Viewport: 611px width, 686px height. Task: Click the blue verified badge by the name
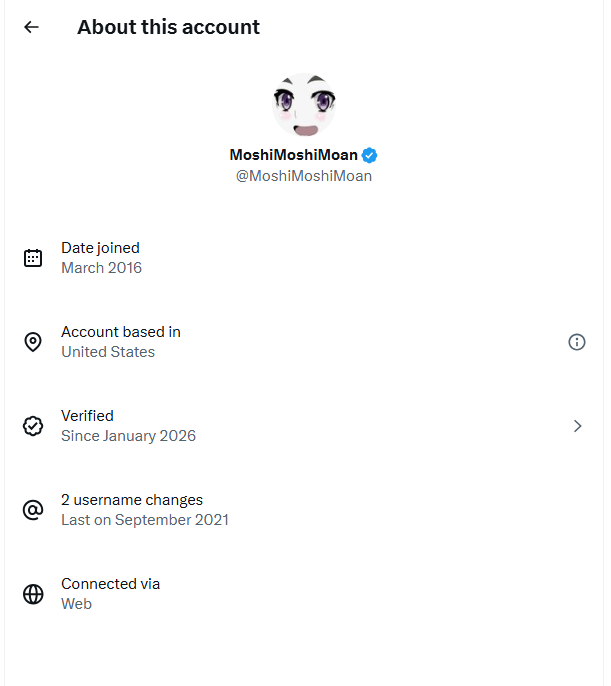[369, 155]
